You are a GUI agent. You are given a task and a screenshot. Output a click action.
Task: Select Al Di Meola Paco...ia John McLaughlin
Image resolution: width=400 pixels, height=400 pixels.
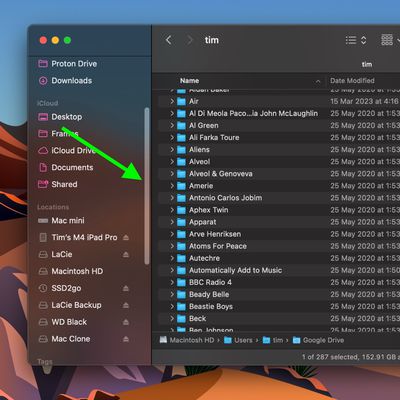(x=253, y=113)
